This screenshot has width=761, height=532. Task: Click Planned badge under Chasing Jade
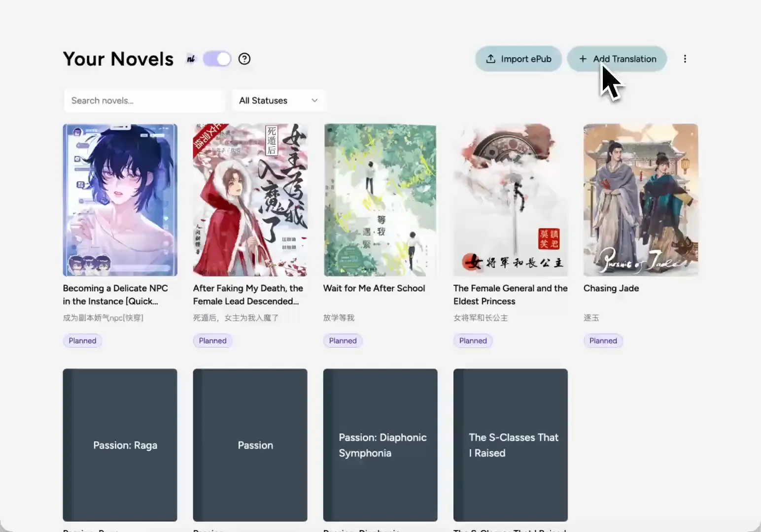[x=603, y=341]
